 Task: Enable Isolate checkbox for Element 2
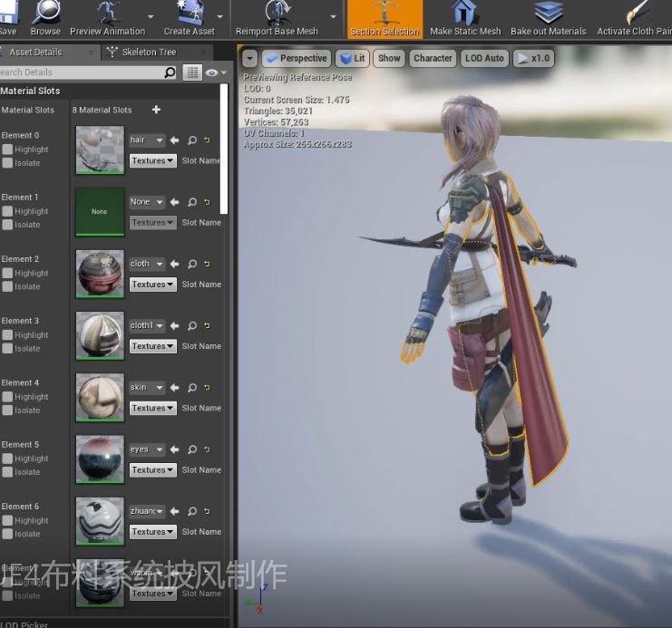[x=7, y=286]
